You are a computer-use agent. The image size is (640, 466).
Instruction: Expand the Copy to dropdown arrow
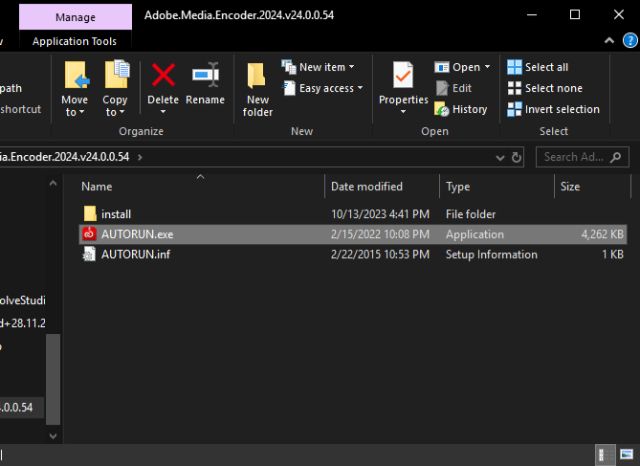pos(122,112)
